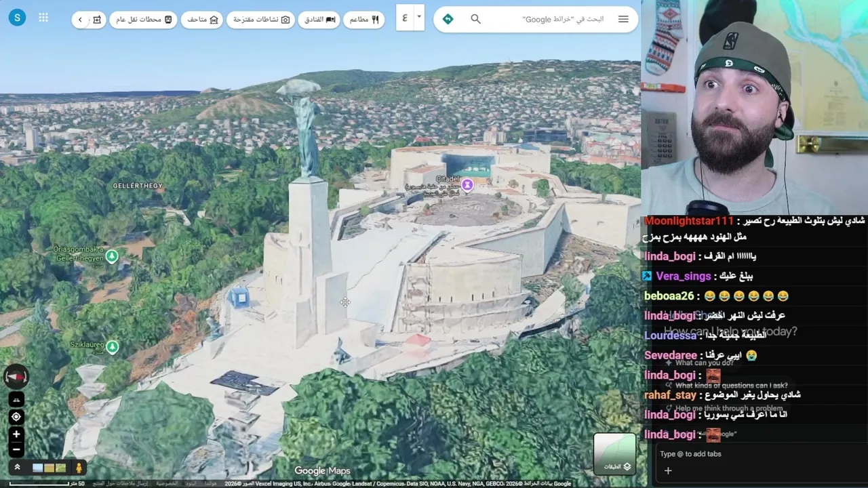Filter map by نشاطات مقترَحة chip

(261, 20)
